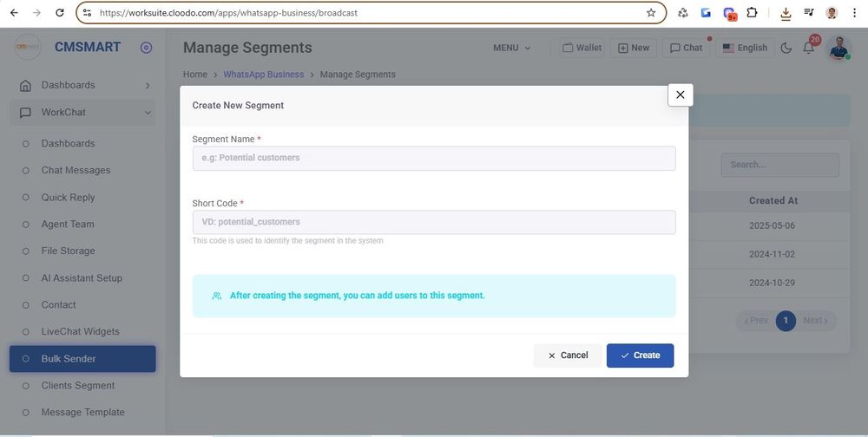This screenshot has height=437, width=868.
Task: Click the Chat icon button in header
Action: pos(685,49)
